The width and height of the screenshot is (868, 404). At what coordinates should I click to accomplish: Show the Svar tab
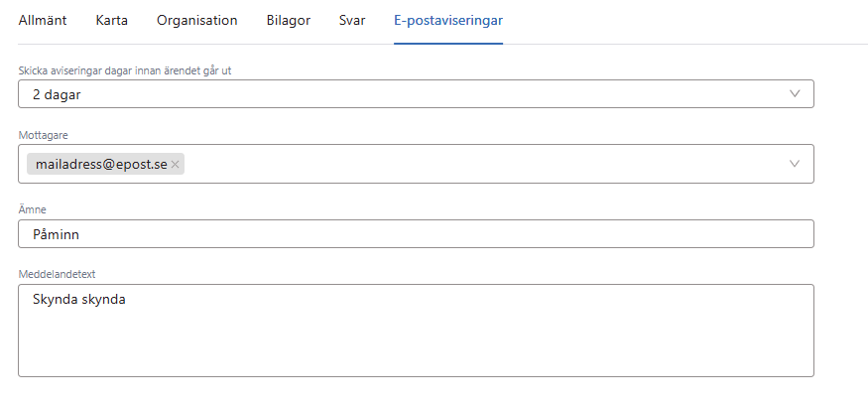pyautogui.click(x=351, y=20)
